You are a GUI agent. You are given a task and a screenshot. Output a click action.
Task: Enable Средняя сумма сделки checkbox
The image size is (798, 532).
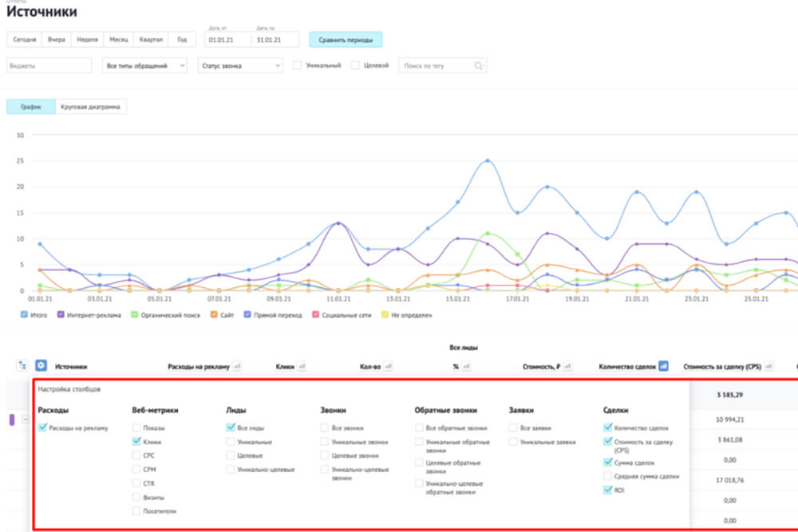pos(607,476)
